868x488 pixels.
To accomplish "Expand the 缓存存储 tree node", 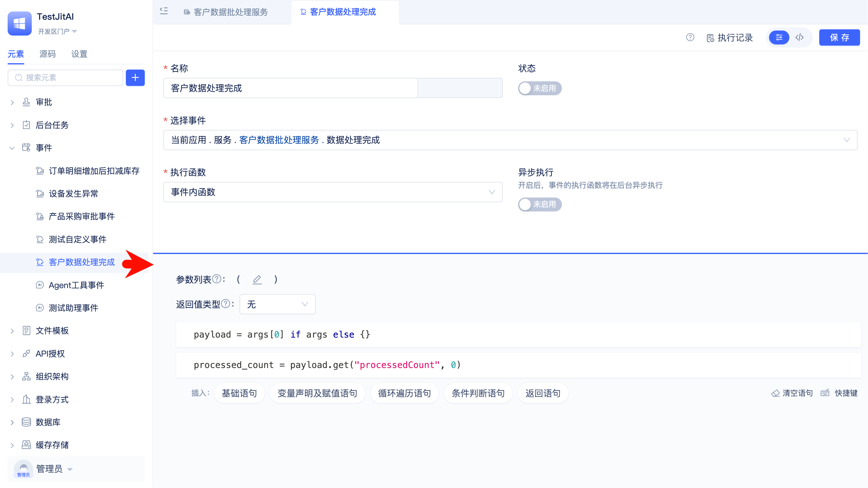I will coord(12,445).
